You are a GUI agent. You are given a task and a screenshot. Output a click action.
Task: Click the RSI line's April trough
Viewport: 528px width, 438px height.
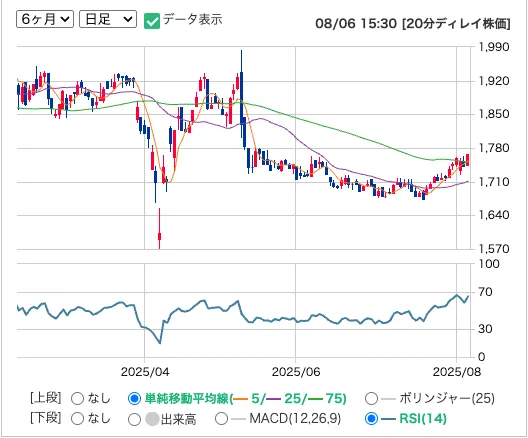pos(160,343)
